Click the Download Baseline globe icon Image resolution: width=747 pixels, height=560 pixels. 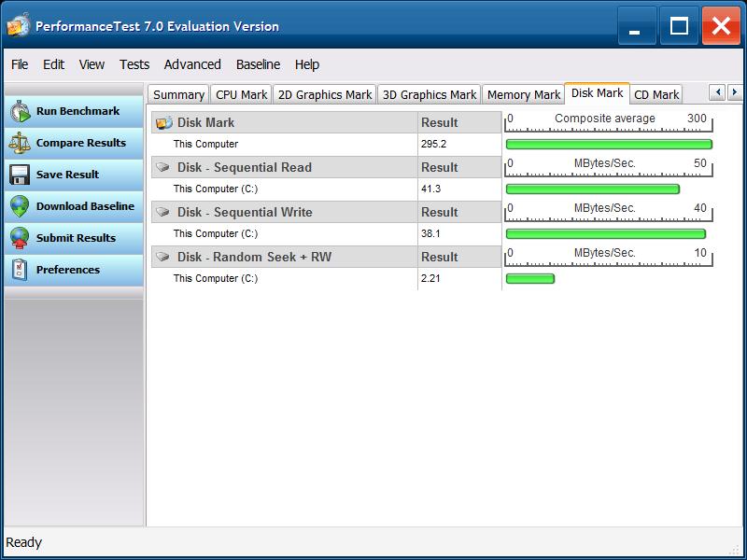click(20, 206)
